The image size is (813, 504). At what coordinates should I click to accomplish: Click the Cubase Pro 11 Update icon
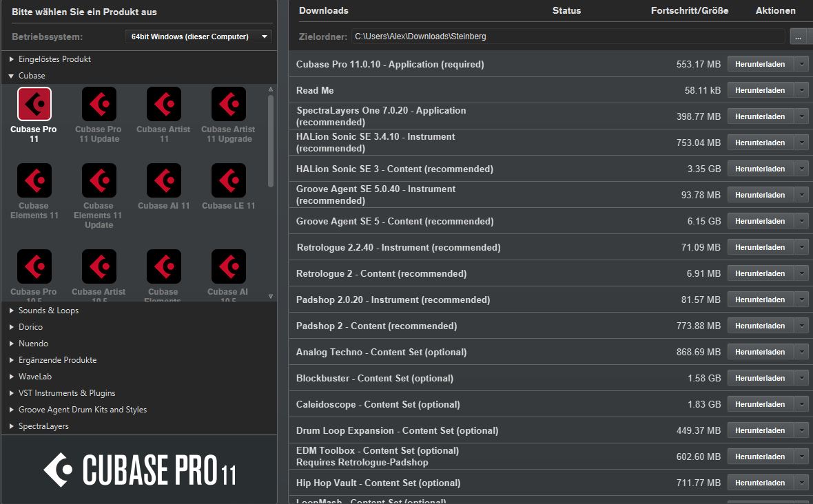pyautogui.click(x=99, y=105)
